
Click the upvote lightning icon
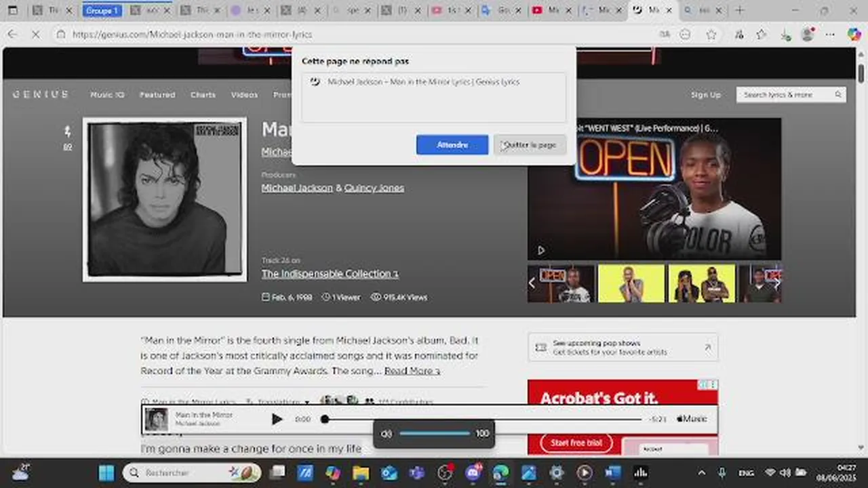coord(67,131)
